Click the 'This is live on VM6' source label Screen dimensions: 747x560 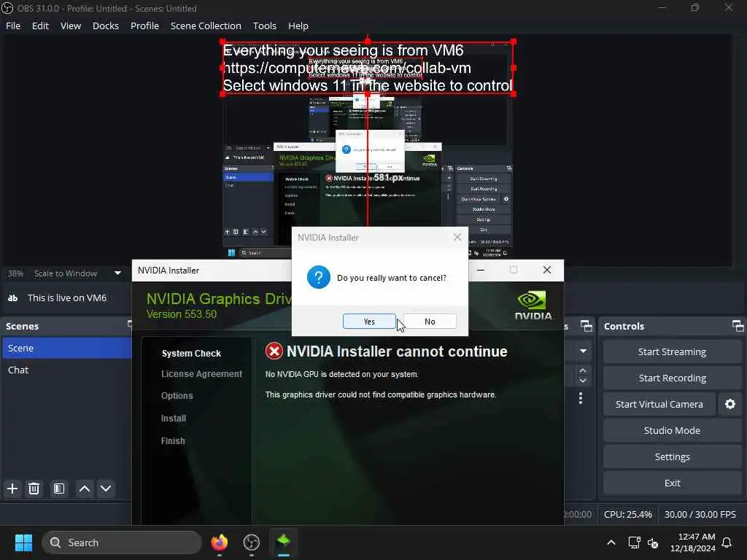67,298
